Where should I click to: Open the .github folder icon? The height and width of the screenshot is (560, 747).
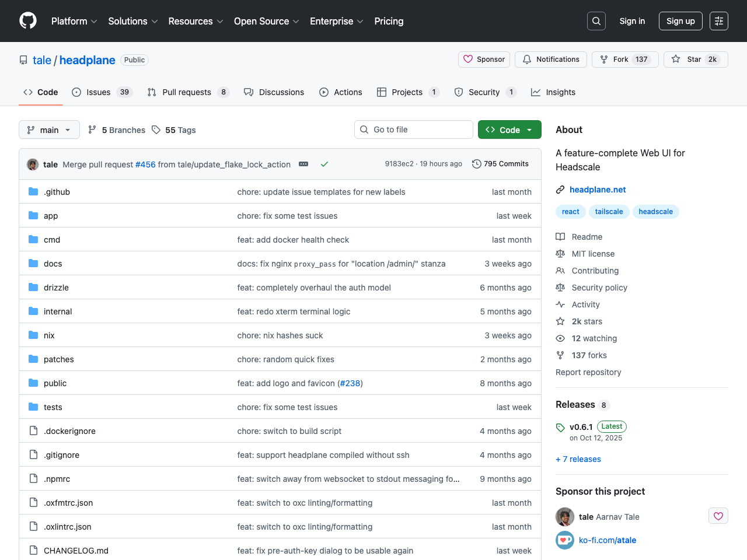coord(33,191)
